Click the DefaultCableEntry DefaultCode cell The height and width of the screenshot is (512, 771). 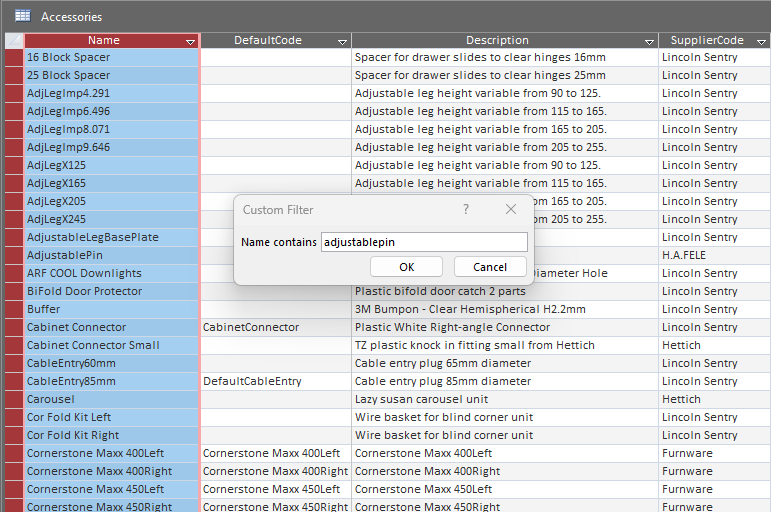coord(276,381)
